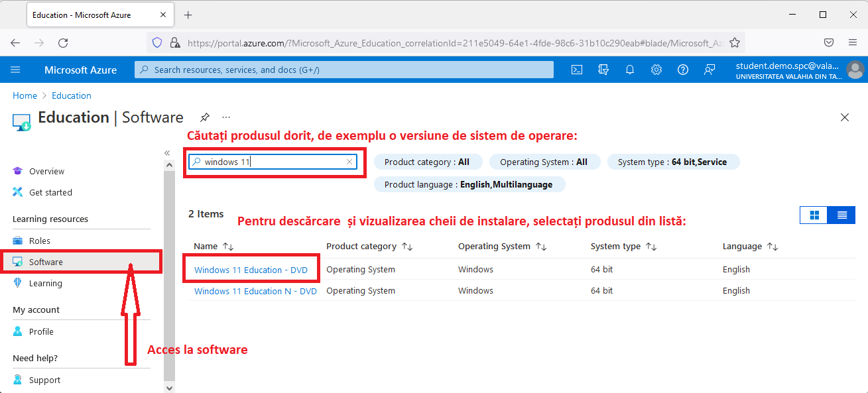View the site security lock info
The height and width of the screenshot is (393, 868).
coord(175,42)
